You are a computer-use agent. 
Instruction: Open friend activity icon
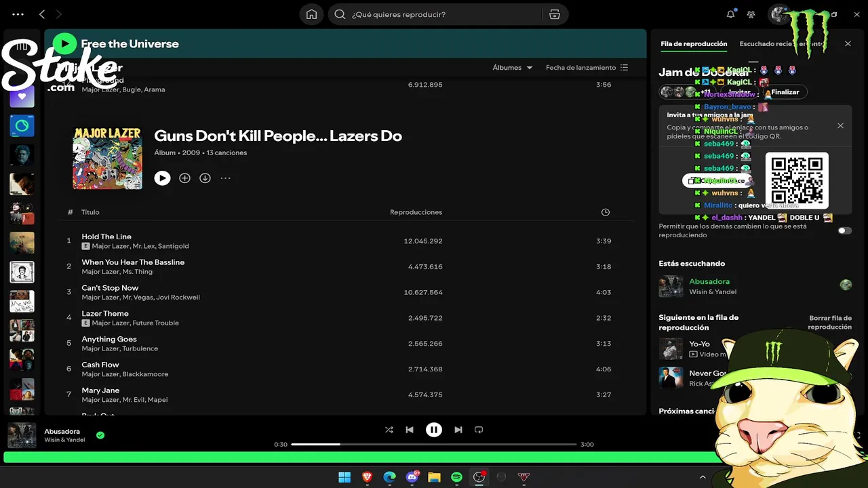[x=751, y=14]
